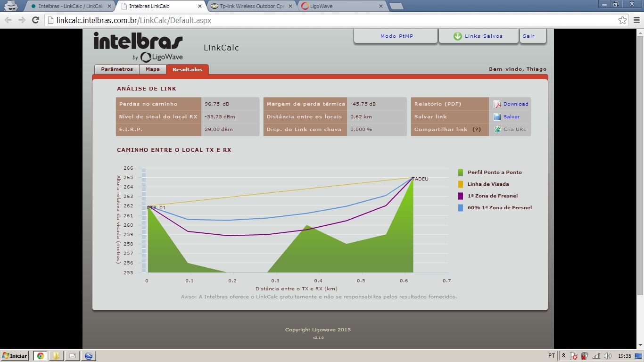Click the PTS_01 start point label on chart
Image resolution: width=644 pixels, height=362 pixels.
(156, 208)
